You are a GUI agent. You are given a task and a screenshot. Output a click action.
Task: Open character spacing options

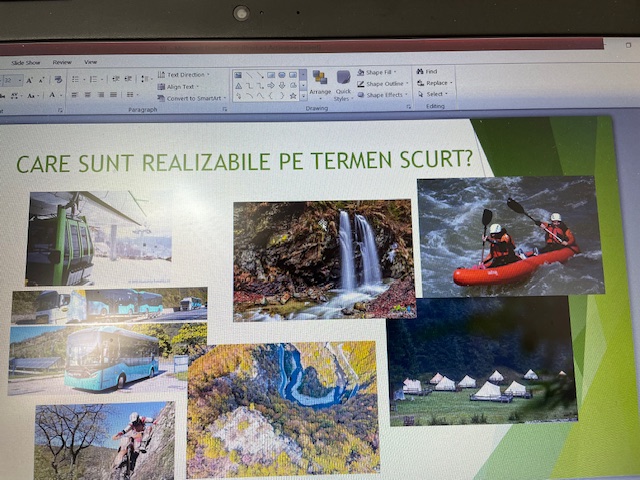pyautogui.click(x=15, y=96)
